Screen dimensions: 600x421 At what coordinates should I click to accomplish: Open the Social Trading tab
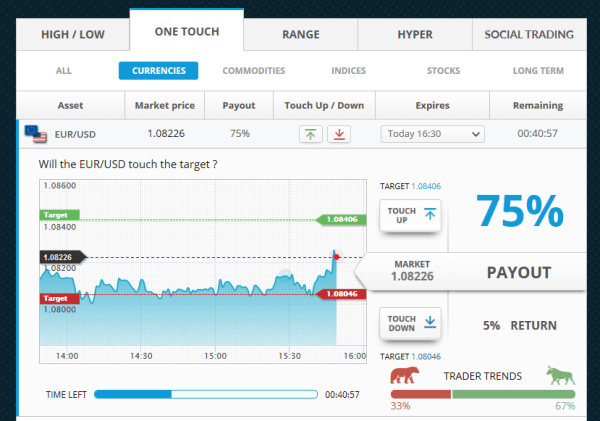pos(529,34)
